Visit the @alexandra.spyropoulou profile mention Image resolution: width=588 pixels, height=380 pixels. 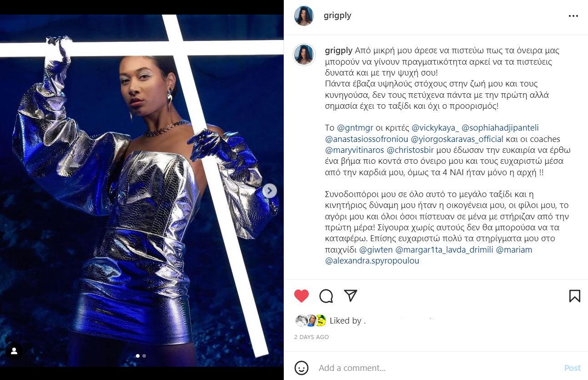[x=372, y=261]
